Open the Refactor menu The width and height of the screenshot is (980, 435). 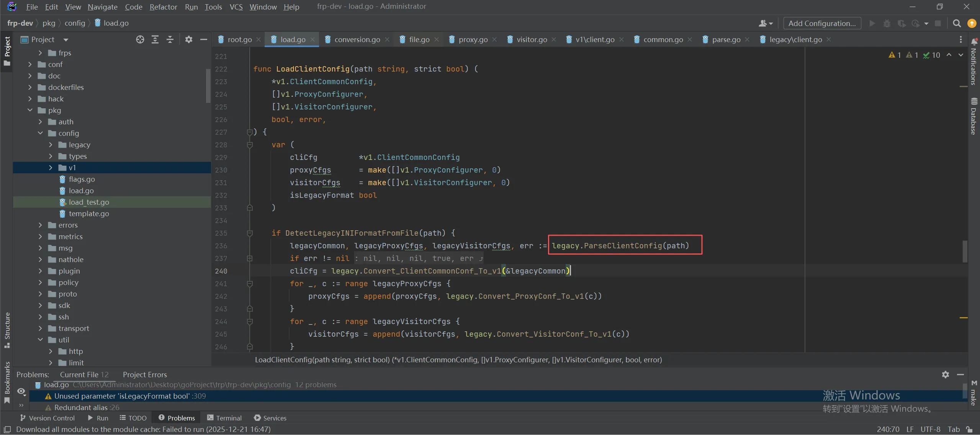(163, 7)
